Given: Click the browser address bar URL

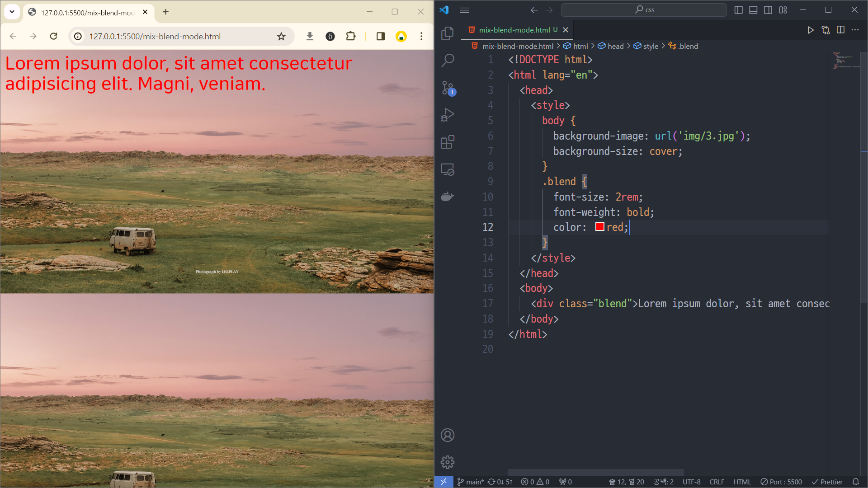Looking at the screenshot, I should click(155, 36).
